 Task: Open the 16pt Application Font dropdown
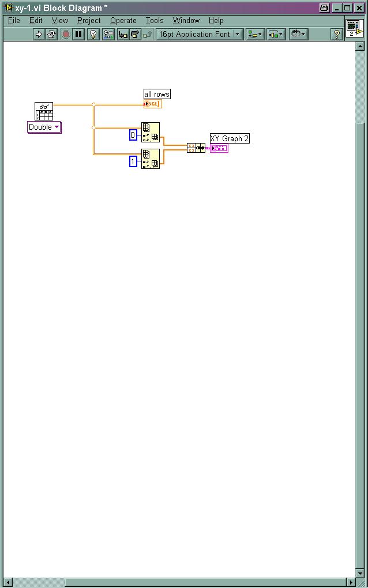(x=200, y=35)
